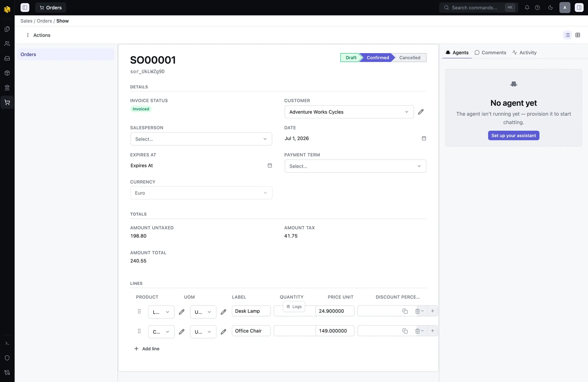
Task: Set order status to Cancelled
Action: click(x=410, y=58)
